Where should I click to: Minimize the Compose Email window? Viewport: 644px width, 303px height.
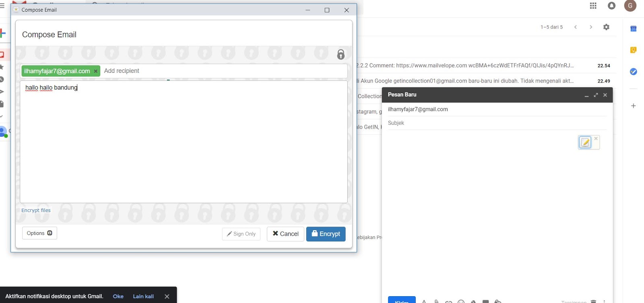click(x=308, y=10)
